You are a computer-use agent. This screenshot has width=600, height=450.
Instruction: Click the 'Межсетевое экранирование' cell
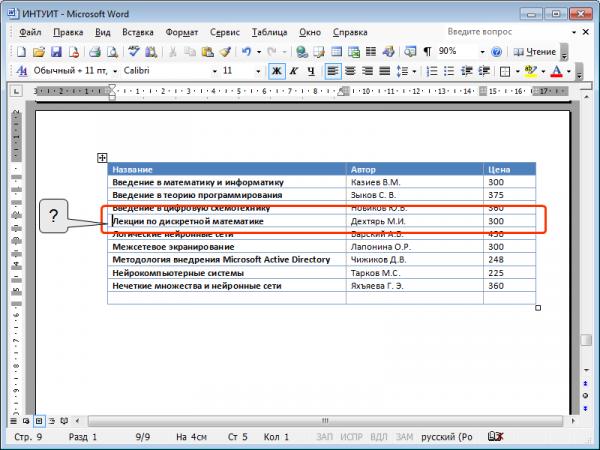point(227,247)
